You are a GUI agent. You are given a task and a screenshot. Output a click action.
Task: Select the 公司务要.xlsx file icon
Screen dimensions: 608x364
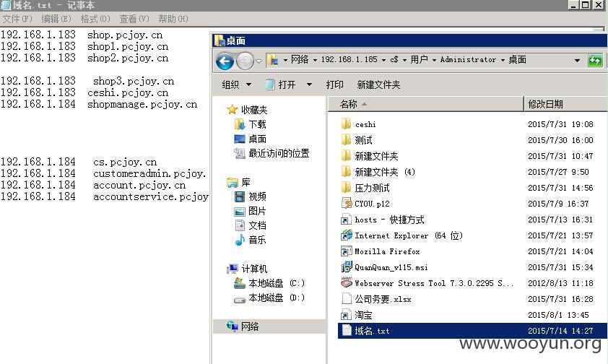click(x=347, y=299)
